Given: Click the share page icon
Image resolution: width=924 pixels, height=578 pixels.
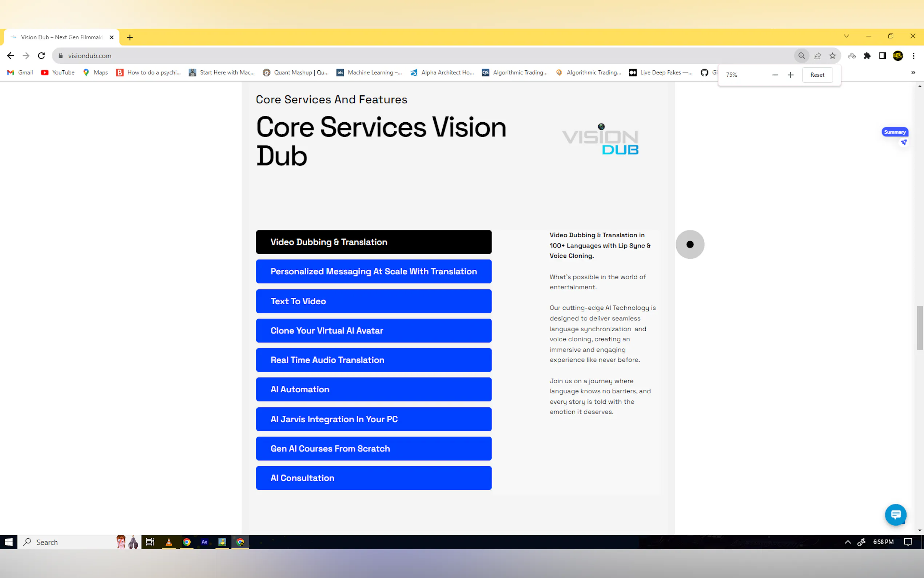Looking at the screenshot, I should [x=817, y=56].
